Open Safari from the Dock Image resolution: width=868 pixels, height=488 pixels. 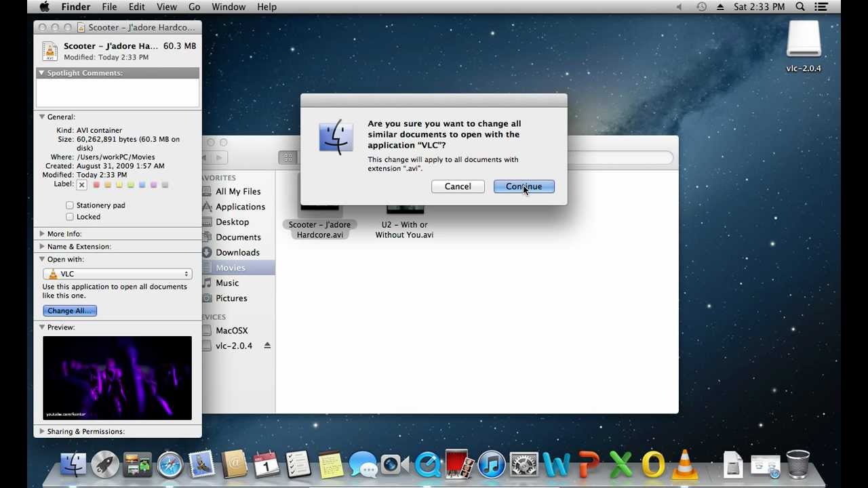coord(170,465)
